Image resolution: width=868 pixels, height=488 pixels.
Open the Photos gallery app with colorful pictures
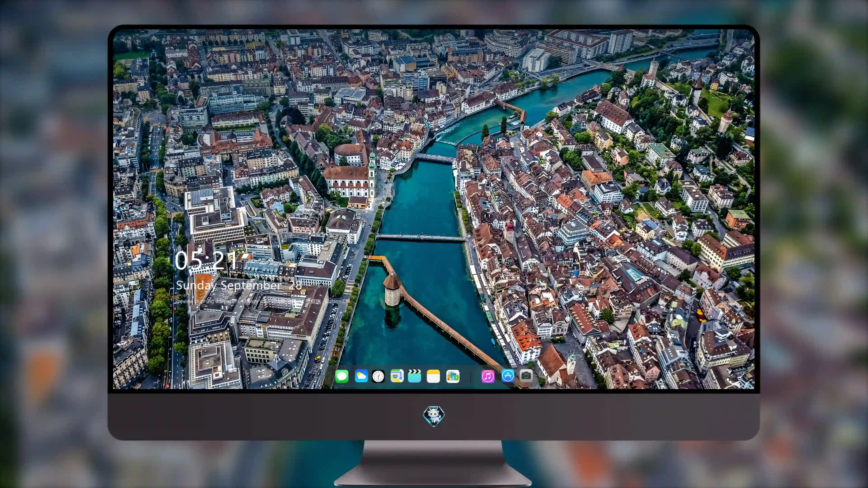[453, 377]
